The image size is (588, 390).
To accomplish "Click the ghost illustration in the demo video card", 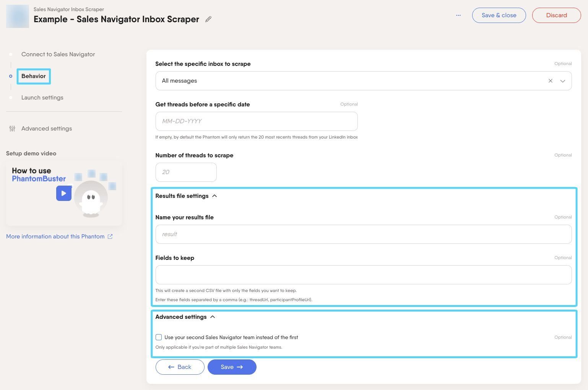I will coord(91,199).
